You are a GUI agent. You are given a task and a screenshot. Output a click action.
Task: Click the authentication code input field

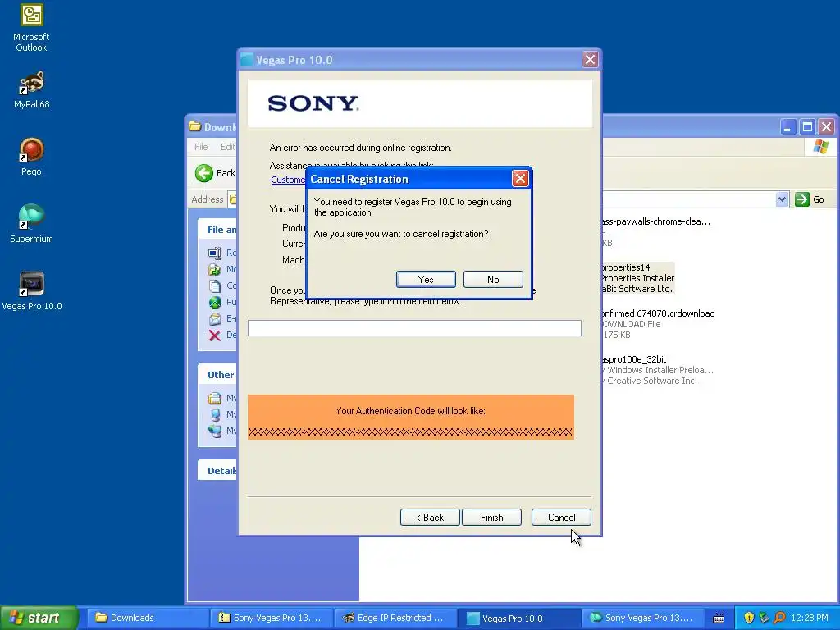click(414, 328)
